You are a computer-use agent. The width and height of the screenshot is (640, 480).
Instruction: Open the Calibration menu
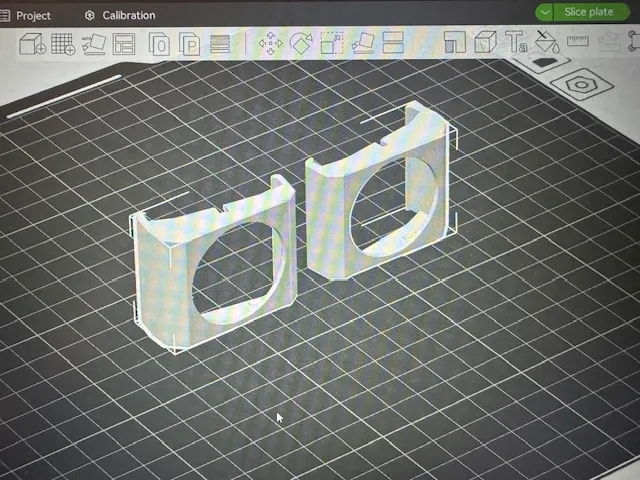(x=120, y=16)
